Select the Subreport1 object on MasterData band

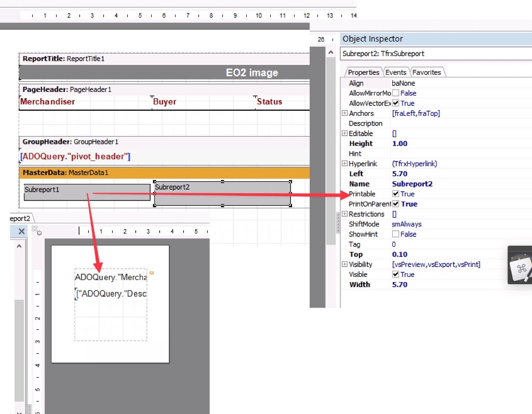pos(87,192)
